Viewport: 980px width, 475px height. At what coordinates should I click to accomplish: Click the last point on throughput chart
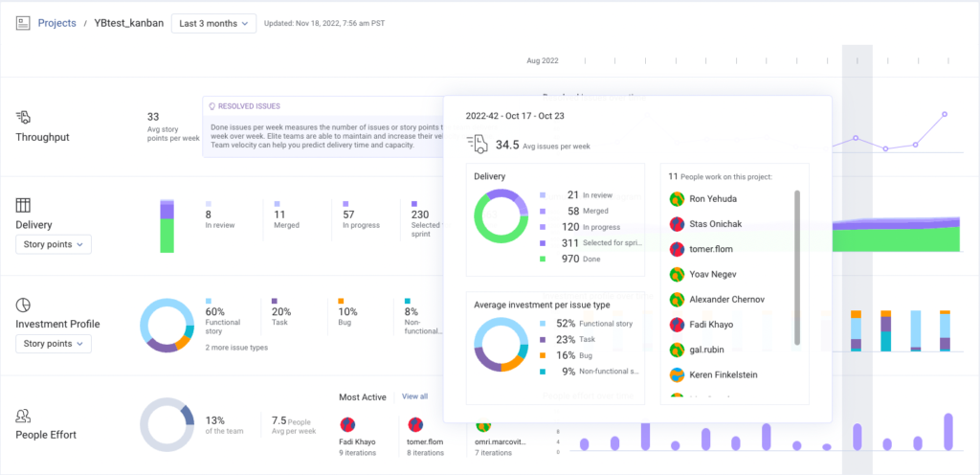click(x=945, y=114)
